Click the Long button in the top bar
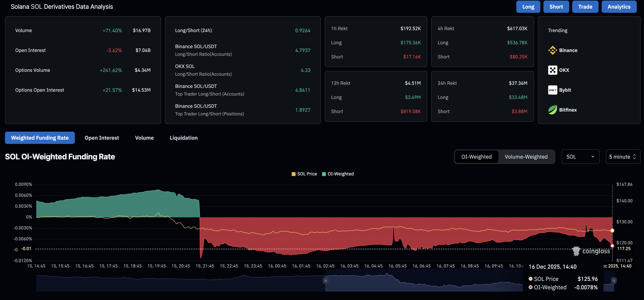 528,6
